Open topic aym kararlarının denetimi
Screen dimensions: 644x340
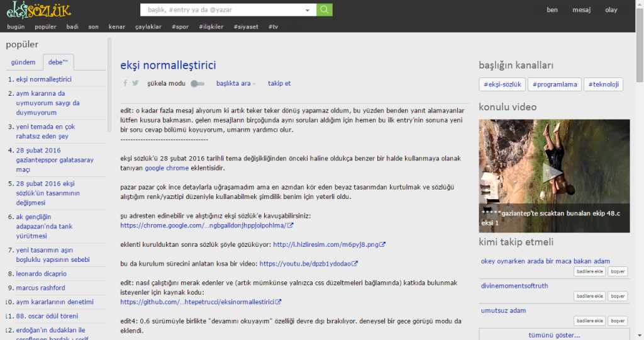(x=55, y=302)
